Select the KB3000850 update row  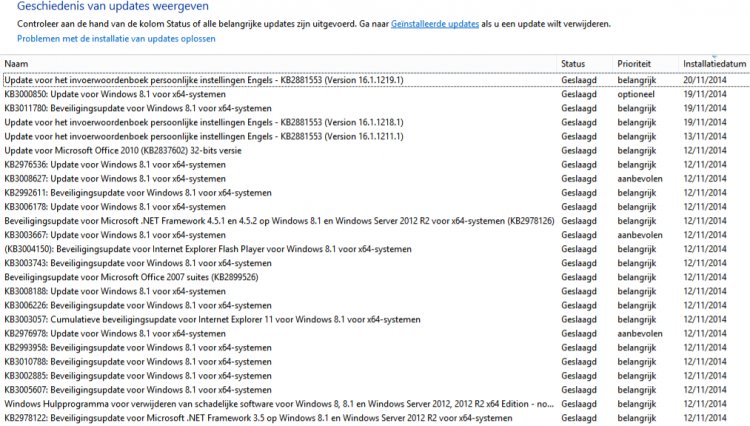375,94
